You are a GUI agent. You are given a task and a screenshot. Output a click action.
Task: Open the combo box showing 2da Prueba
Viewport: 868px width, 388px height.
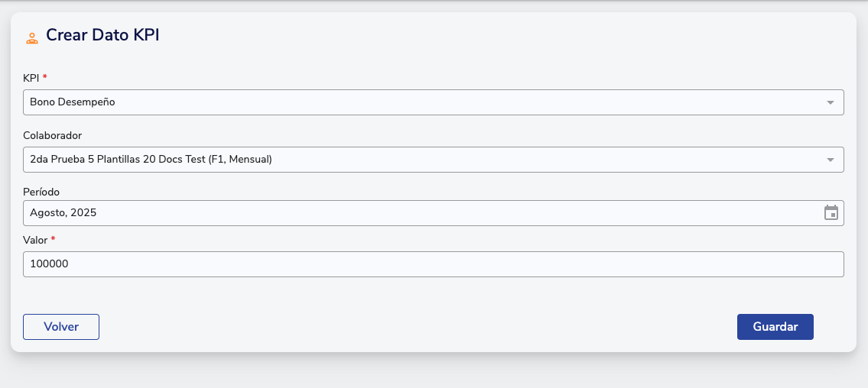(x=421, y=160)
